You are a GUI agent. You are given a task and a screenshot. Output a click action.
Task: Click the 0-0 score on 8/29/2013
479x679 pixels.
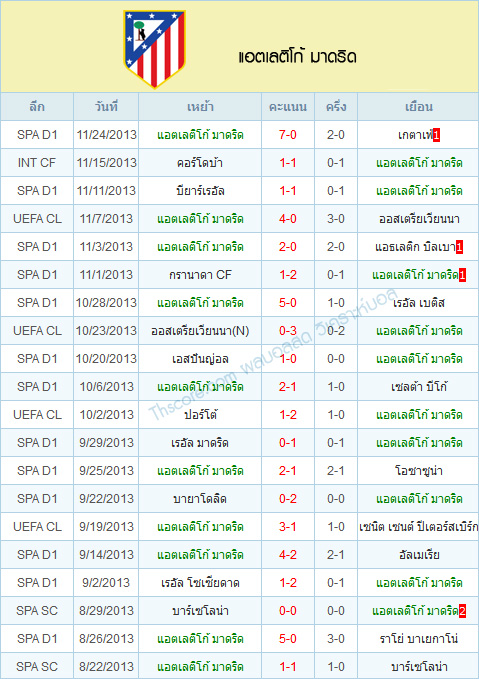coord(288,611)
